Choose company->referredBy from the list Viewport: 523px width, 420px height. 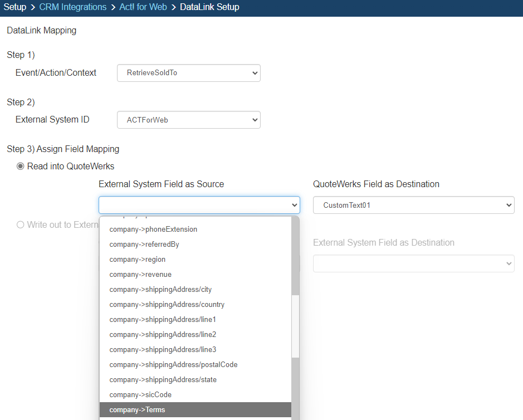144,245
